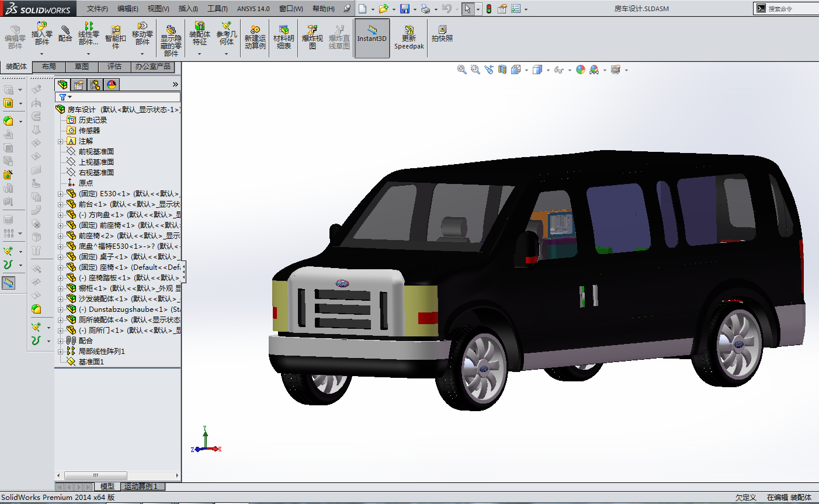Expand the 前台<1> component node
The image size is (819, 504).
pos(60,204)
